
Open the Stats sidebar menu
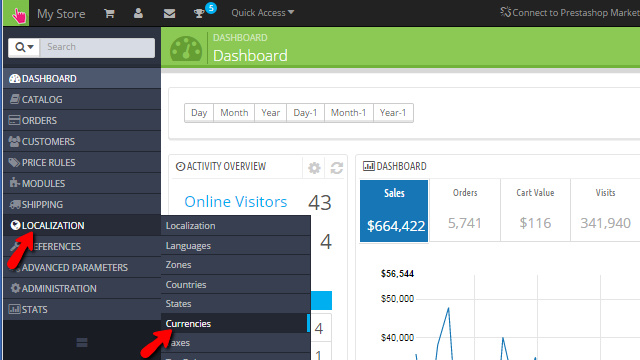pyautogui.click(x=82, y=310)
